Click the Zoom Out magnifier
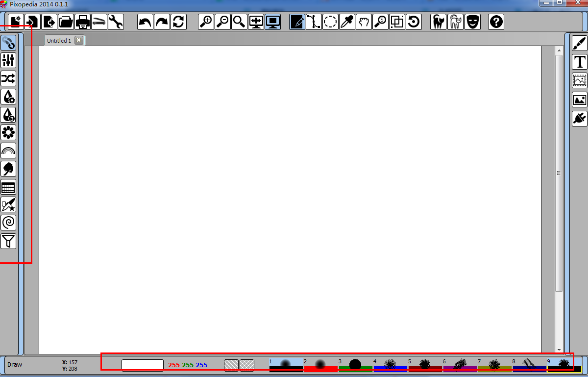Screen dimensions: 588x377 tap(222, 22)
